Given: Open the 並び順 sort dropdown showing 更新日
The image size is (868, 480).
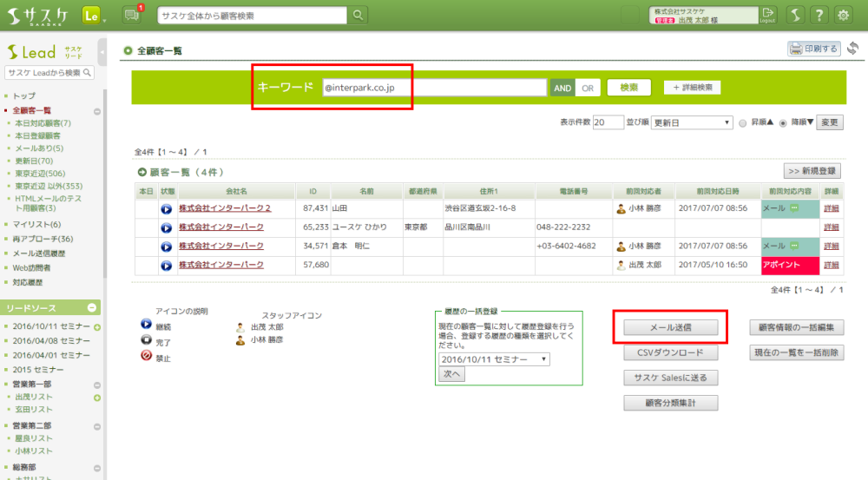Looking at the screenshot, I should (x=692, y=122).
